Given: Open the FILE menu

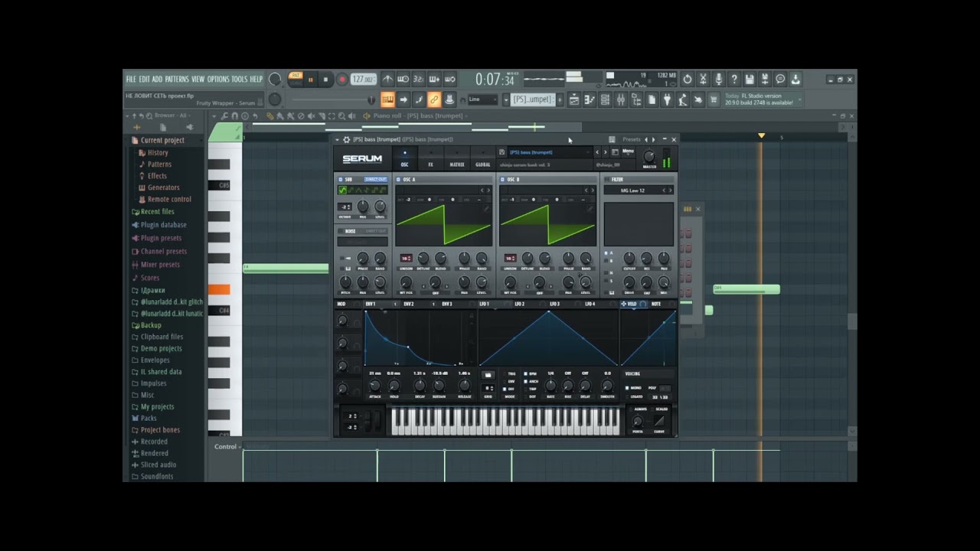Looking at the screenshot, I should [x=131, y=80].
